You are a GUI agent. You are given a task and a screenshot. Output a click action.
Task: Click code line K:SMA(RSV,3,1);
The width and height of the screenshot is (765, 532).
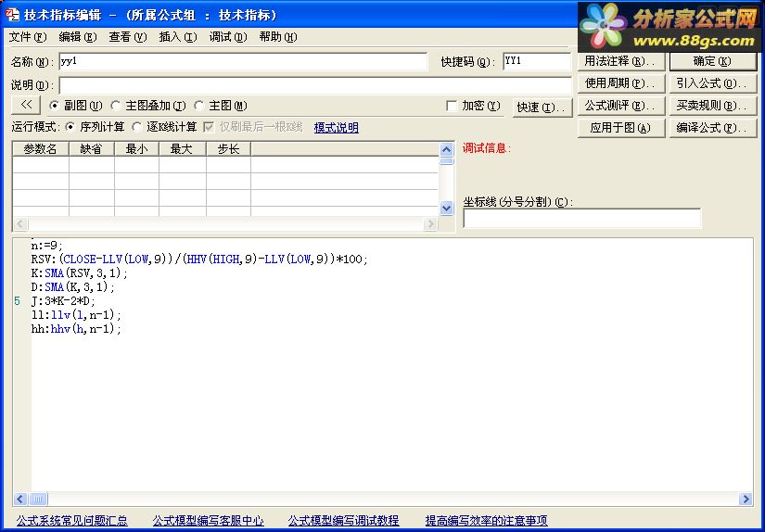point(79,273)
